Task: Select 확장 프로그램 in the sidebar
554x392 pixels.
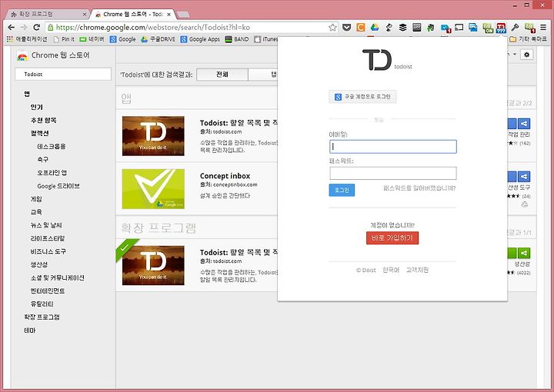Action: [x=42, y=317]
